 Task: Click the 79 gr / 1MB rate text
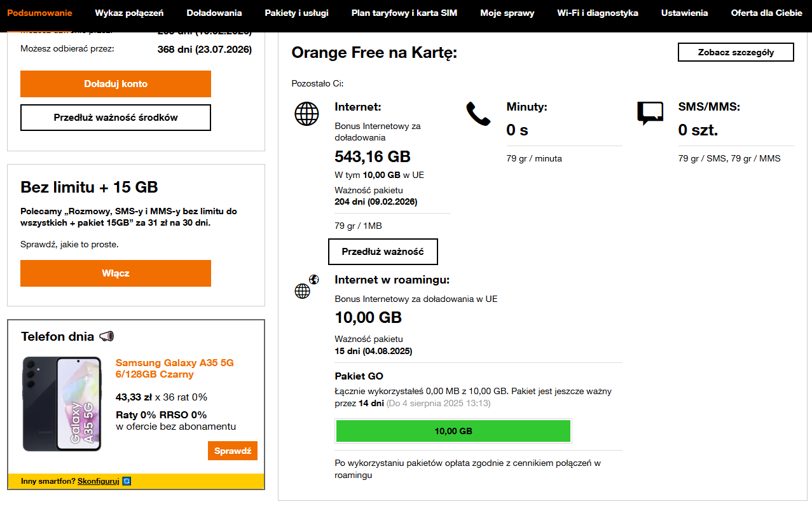pos(358,226)
